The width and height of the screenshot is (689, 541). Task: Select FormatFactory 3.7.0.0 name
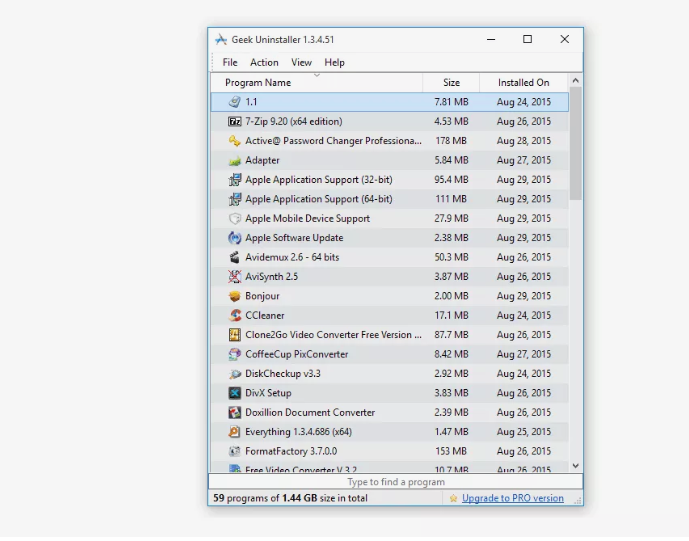tap(291, 451)
